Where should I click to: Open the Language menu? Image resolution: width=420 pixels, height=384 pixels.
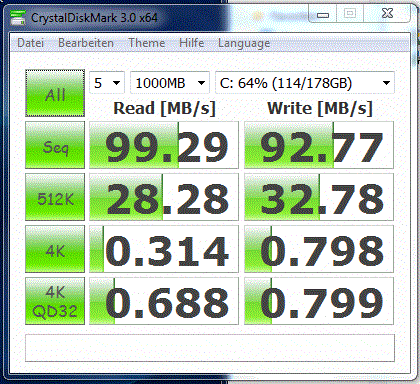[244, 44]
